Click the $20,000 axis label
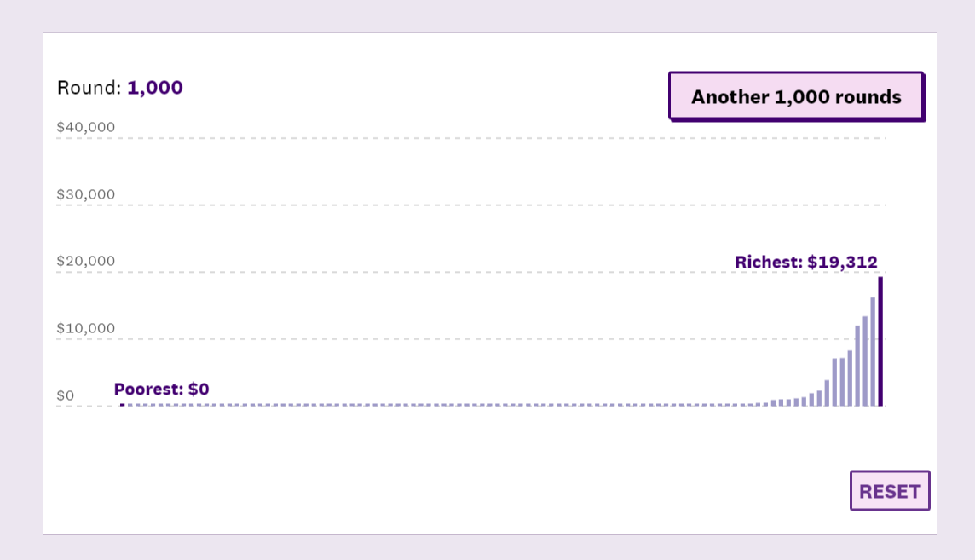The height and width of the screenshot is (560, 975). pyautogui.click(x=85, y=261)
